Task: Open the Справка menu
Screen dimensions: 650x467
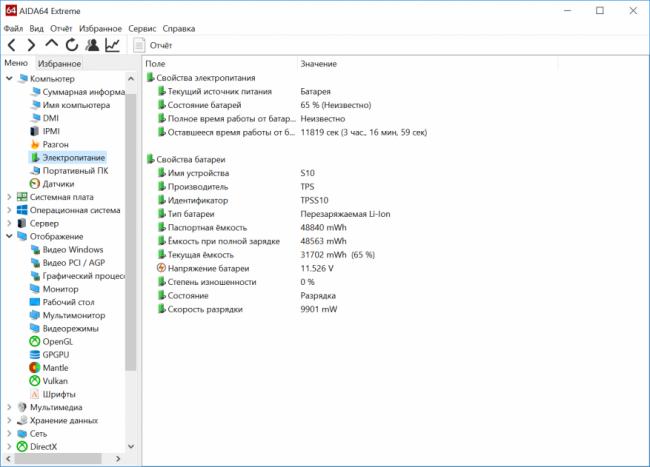Action: click(x=179, y=29)
